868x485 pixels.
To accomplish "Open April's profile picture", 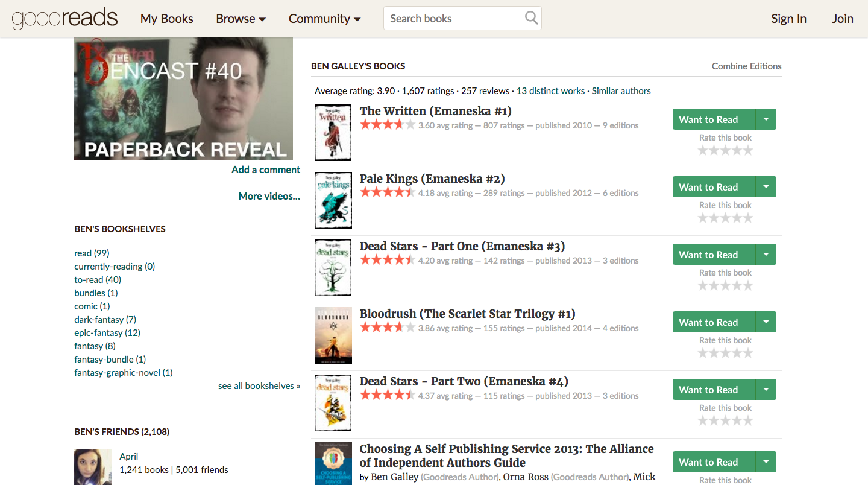I will click(93, 467).
